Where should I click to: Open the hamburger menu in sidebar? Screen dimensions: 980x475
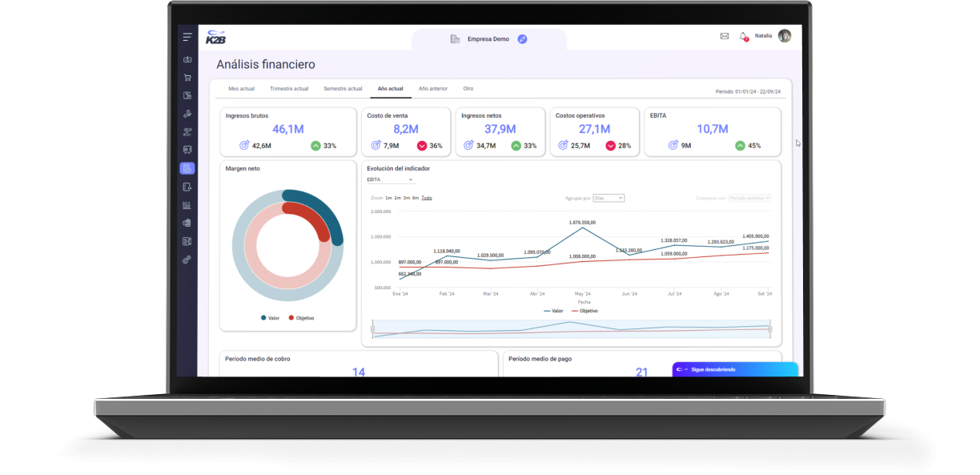tap(187, 37)
